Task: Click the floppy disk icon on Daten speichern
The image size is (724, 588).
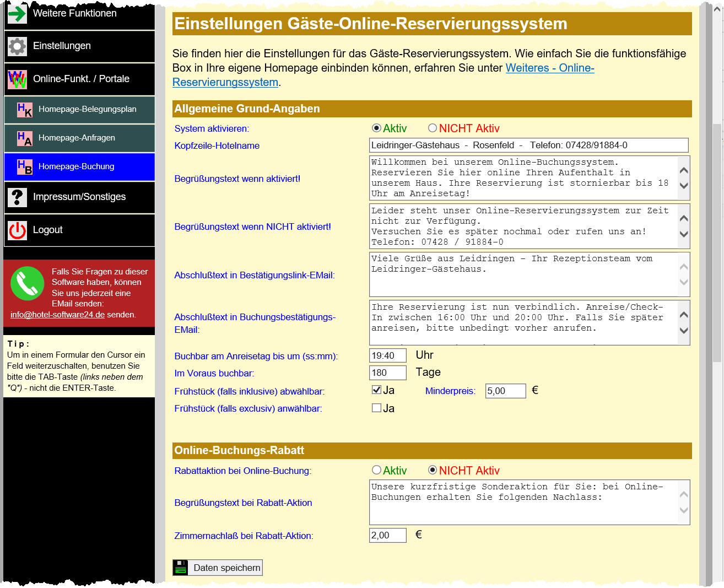Action: (x=181, y=568)
